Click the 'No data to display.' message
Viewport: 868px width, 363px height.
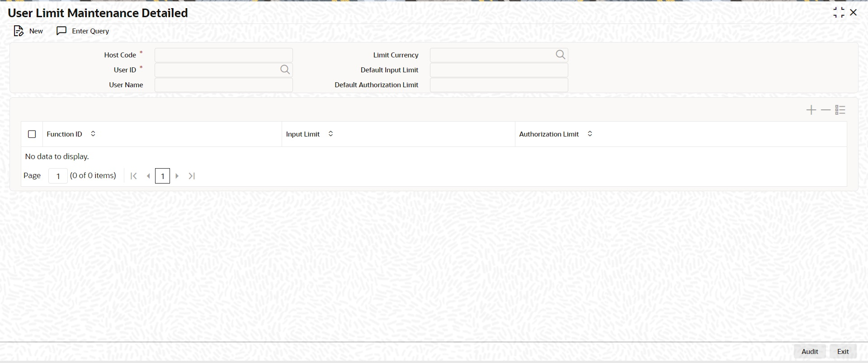pos(57,156)
